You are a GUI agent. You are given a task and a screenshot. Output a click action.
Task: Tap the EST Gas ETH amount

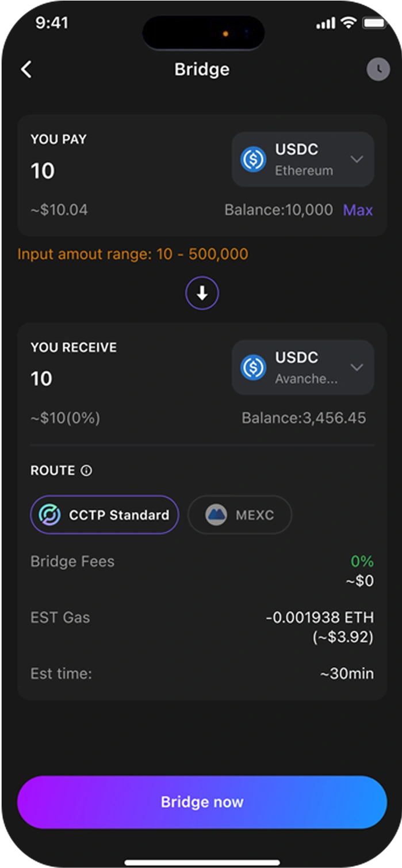pyautogui.click(x=320, y=618)
